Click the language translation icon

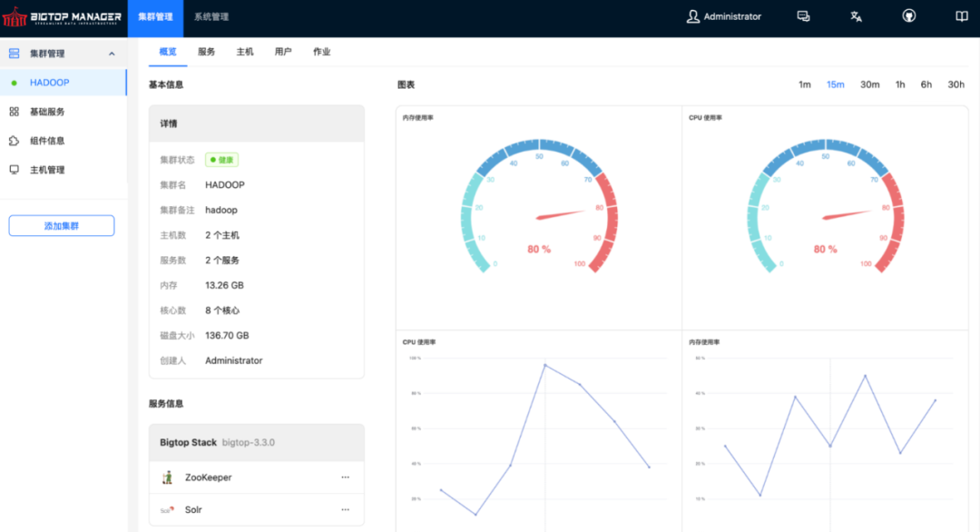856,17
